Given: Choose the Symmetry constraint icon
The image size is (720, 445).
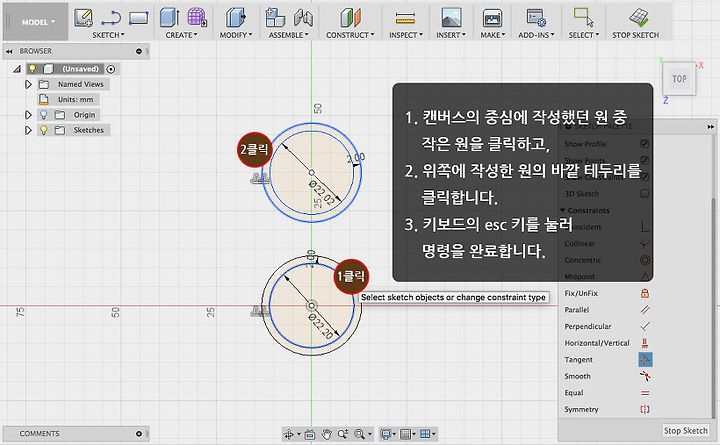Looking at the screenshot, I should tap(645, 409).
